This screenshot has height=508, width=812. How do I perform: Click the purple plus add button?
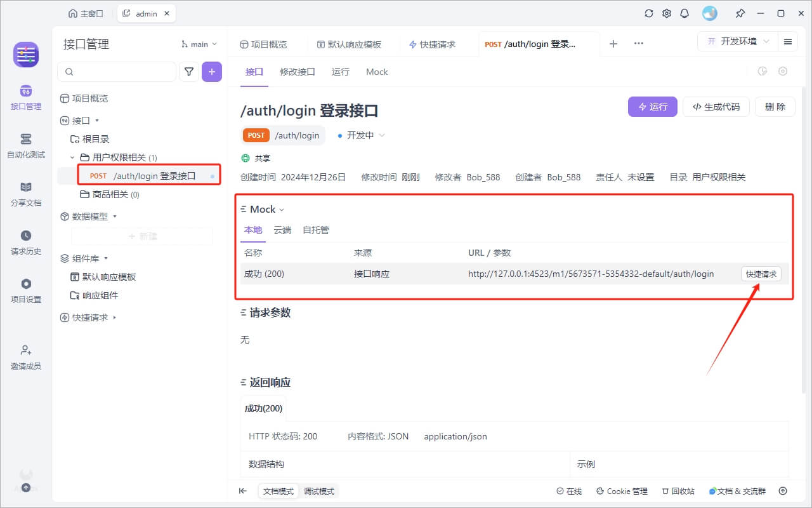pyautogui.click(x=212, y=72)
